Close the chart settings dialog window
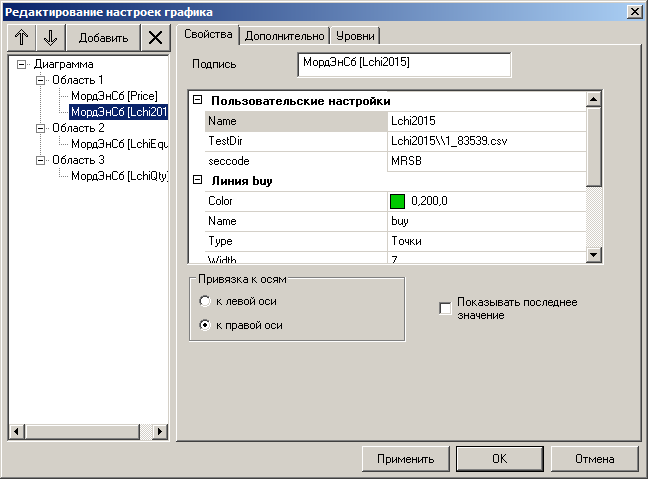This screenshot has height=479, width=648. tap(633, 10)
